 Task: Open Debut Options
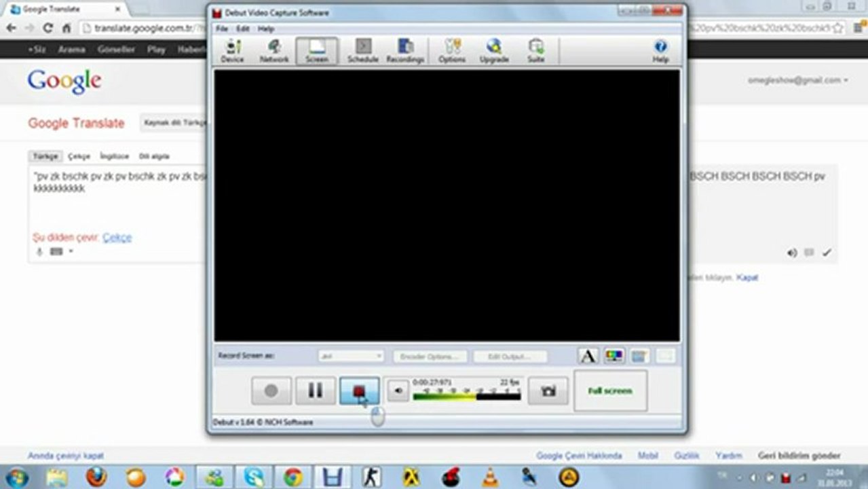452,51
